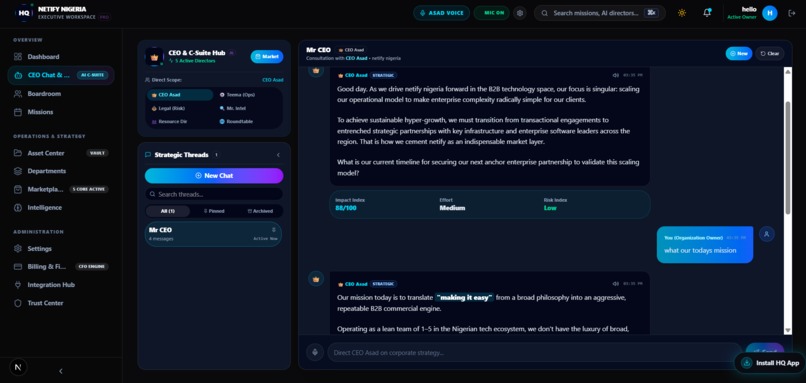Image resolution: width=806 pixels, height=383 pixels.
Task: Play audio of first CEO message
Action: (x=615, y=76)
